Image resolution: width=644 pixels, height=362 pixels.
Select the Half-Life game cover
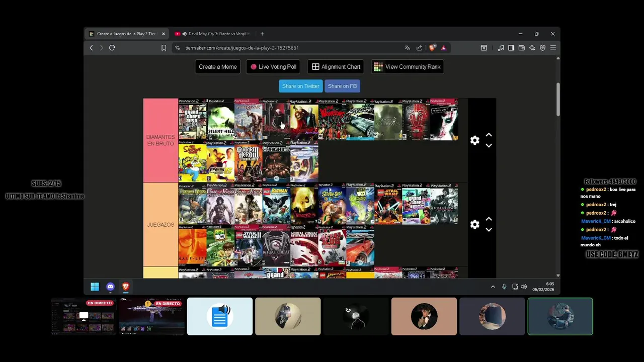click(193, 245)
